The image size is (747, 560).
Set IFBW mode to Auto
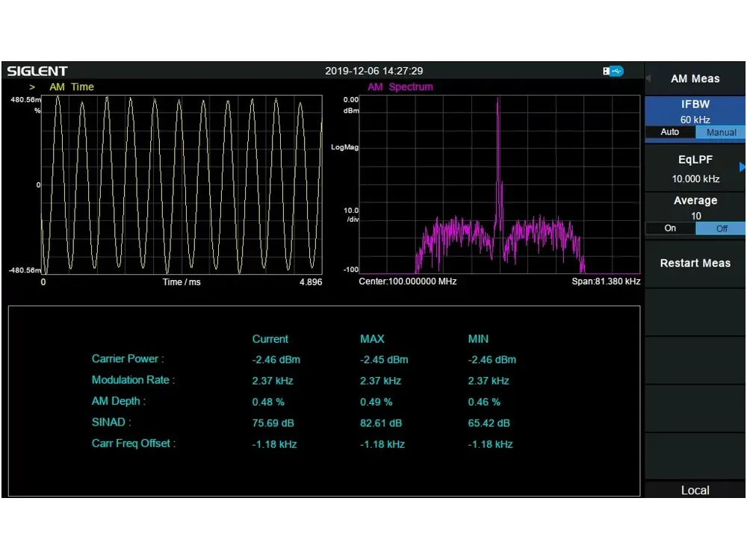670,132
